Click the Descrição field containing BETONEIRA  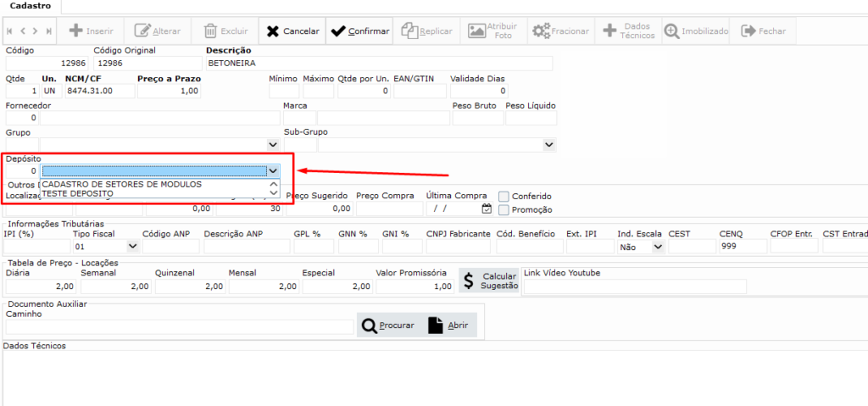[378, 64]
